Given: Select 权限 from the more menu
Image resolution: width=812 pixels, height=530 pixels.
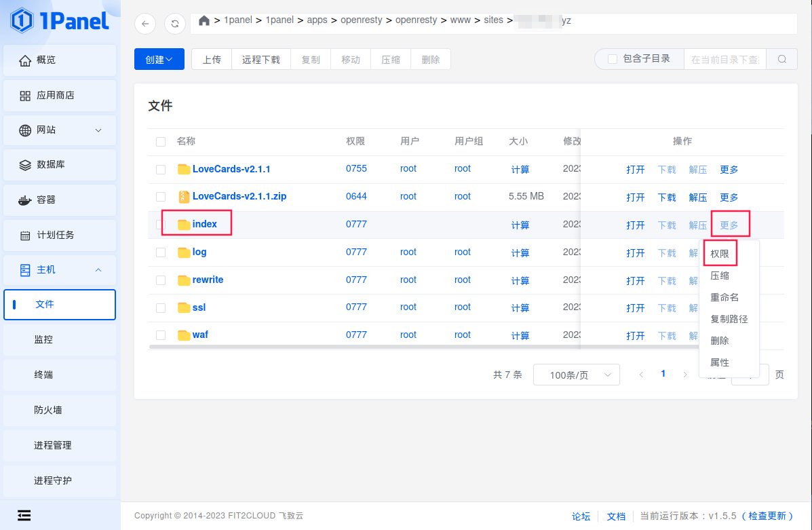Looking at the screenshot, I should [720, 254].
